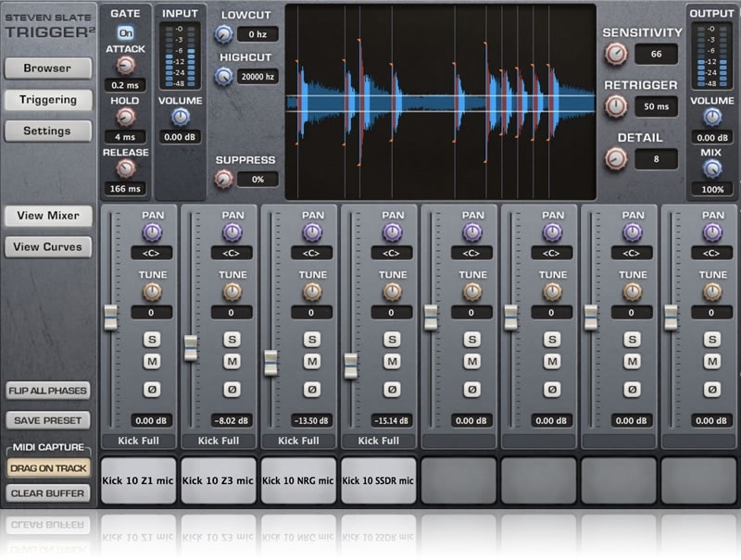Screen dimensions: 741x560
Task: Switch to the Settings tab
Action: click(x=47, y=131)
